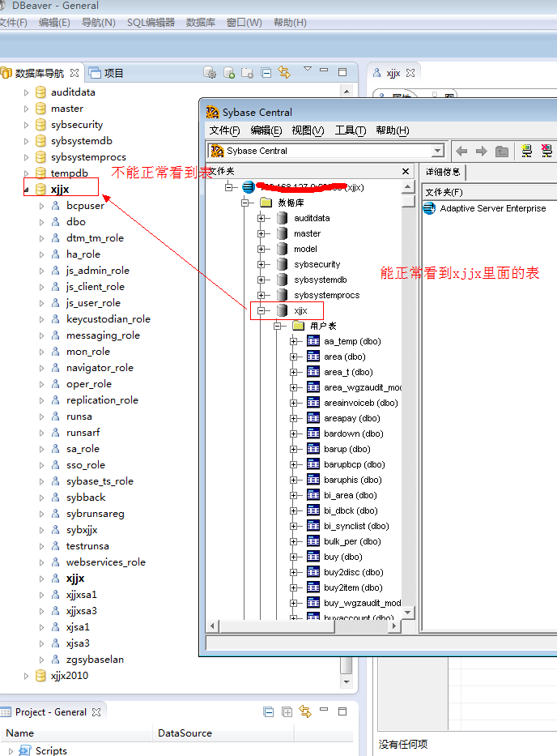557x756 pixels.
Task: Open navigator view menu triangle
Action: (x=308, y=69)
